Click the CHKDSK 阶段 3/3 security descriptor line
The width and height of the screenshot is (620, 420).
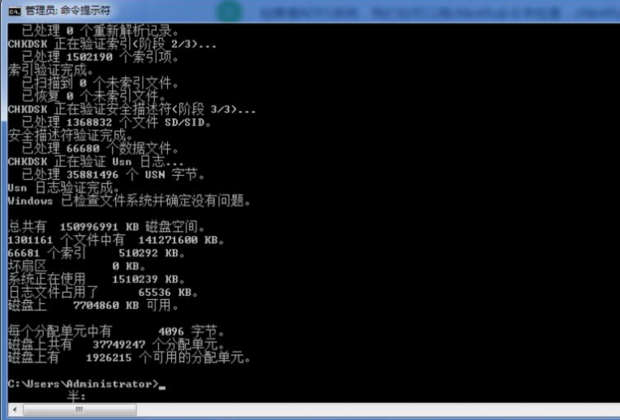click(x=132, y=109)
